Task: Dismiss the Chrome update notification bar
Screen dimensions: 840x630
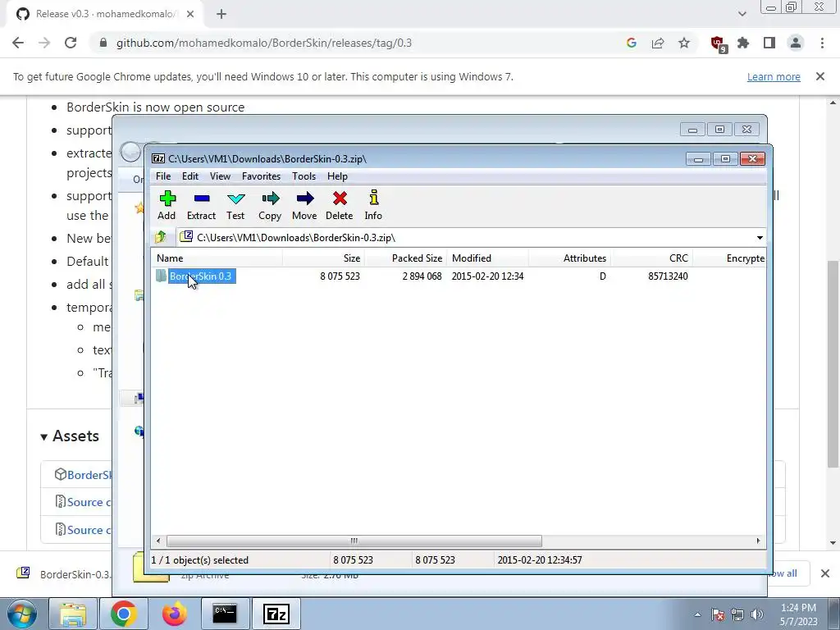Action: 820,76
